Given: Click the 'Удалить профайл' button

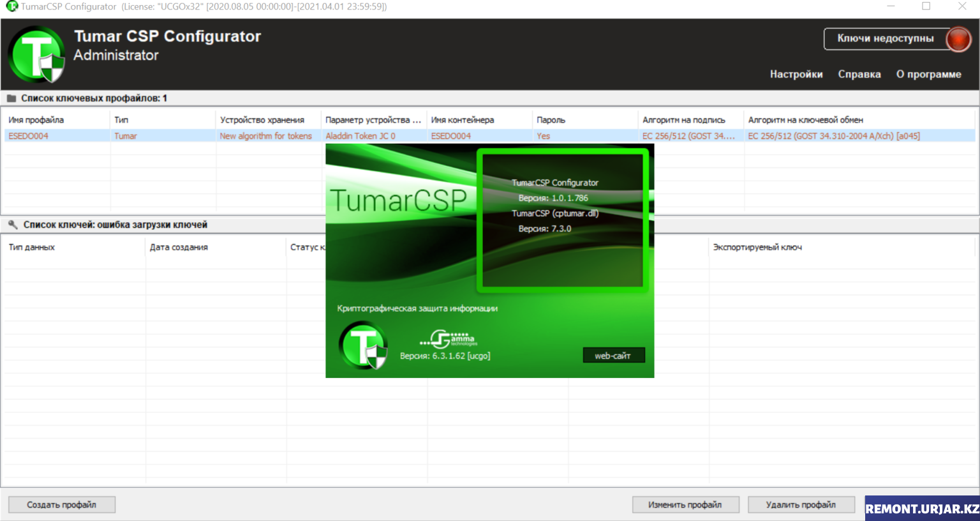Looking at the screenshot, I should click(x=801, y=504).
